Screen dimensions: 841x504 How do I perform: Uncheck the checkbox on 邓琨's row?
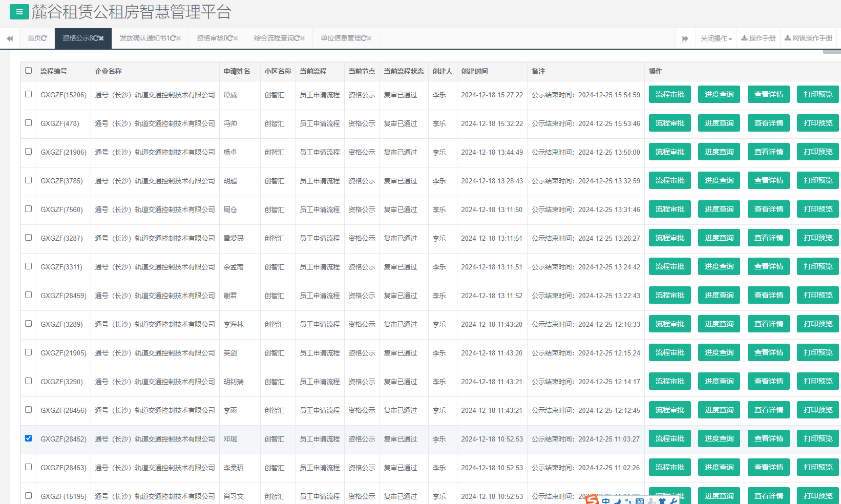[28, 438]
